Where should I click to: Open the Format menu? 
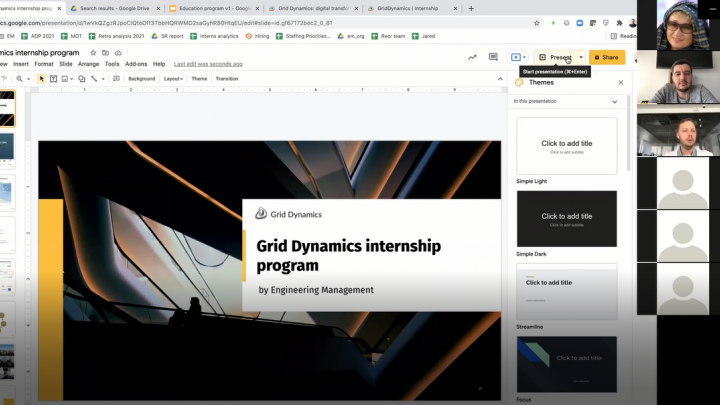click(x=44, y=64)
